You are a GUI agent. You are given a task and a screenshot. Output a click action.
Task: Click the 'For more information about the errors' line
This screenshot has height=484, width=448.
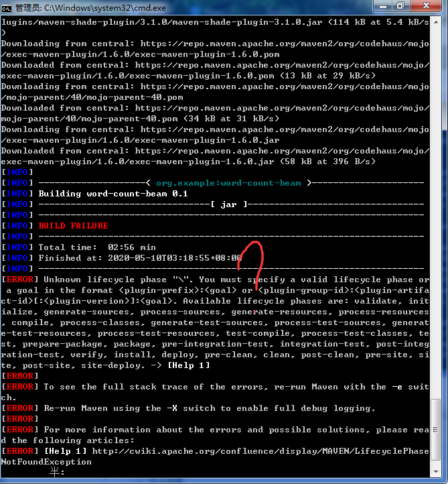[x=215, y=435]
